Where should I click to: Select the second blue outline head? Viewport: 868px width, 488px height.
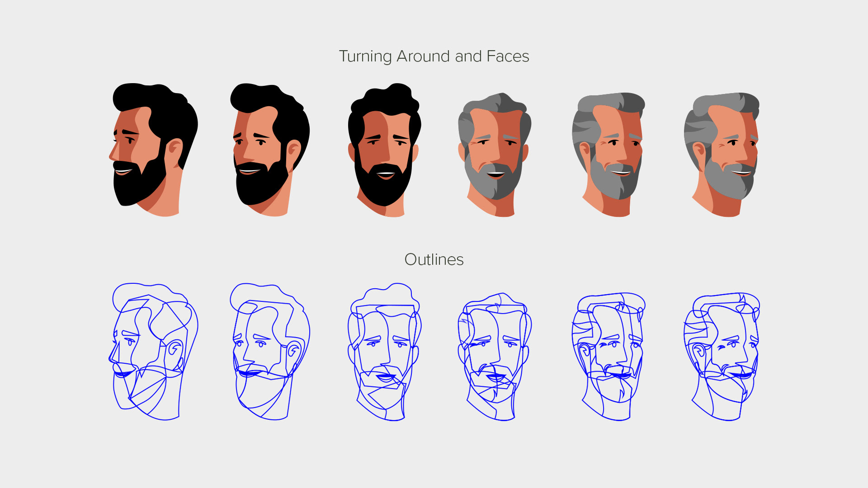pyautogui.click(x=270, y=352)
